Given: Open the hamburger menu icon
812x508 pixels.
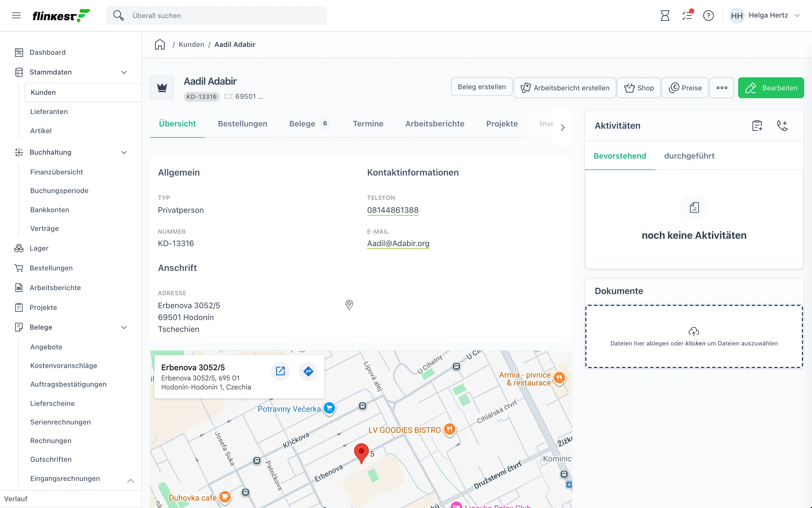Looking at the screenshot, I should tap(16, 16).
